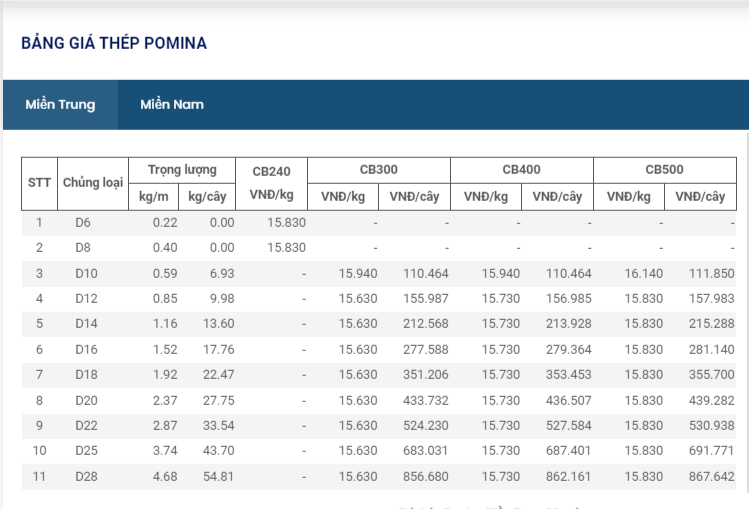Open the Miền Nam tab
The image size is (749, 509).
(172, 105)
